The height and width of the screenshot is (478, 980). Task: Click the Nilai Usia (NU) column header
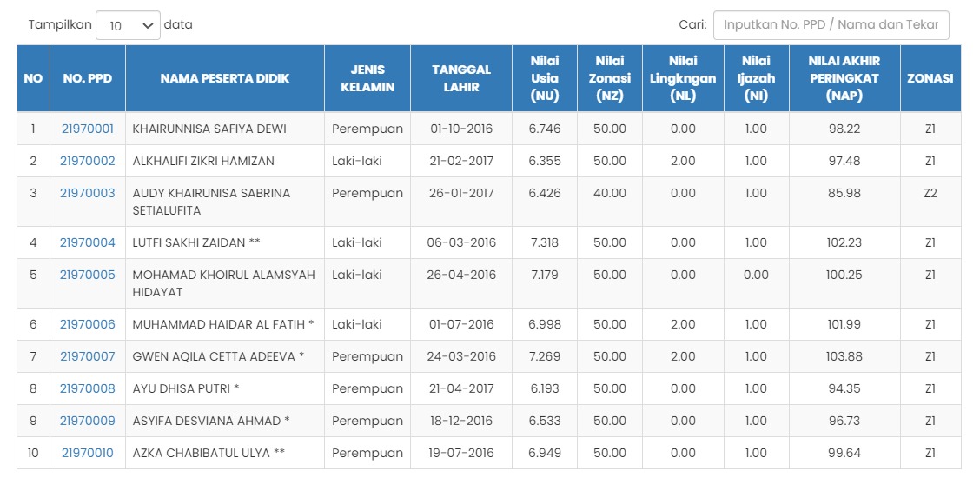[545, 78]
